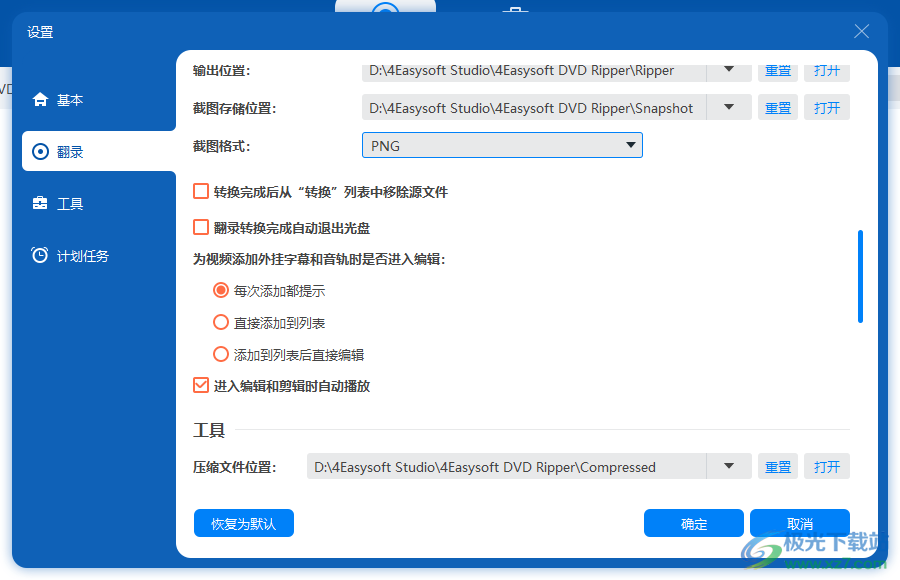Click the toolbox icon beside 工具

40,203
